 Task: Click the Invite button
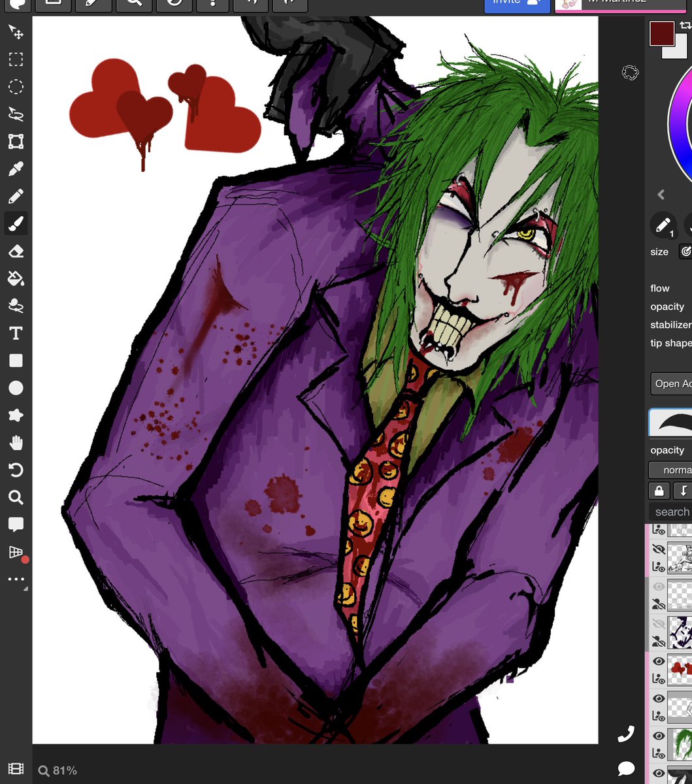click(516, 5)
